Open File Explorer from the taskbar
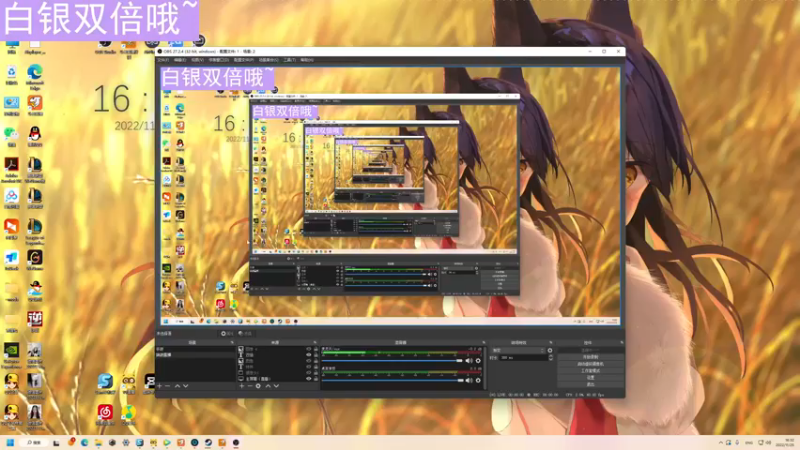The image size is (800, 450). [x=98, y=442]
